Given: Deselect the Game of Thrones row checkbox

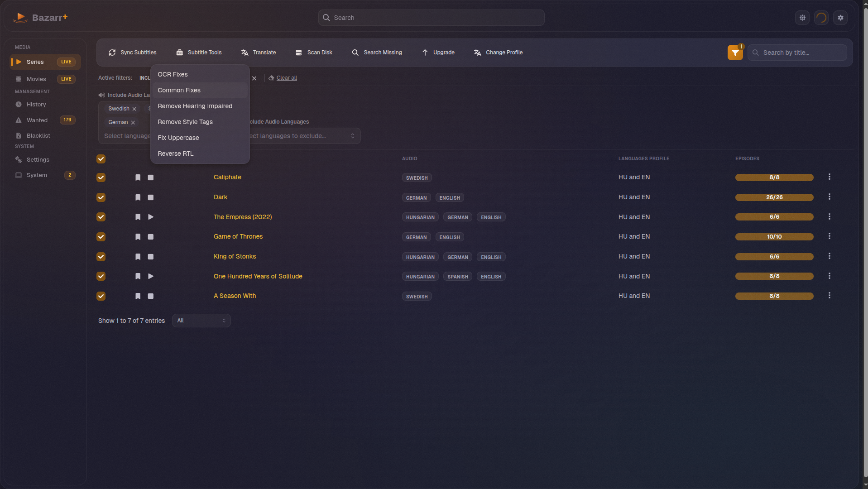Looking at the screenshot, I should [101, 237].
